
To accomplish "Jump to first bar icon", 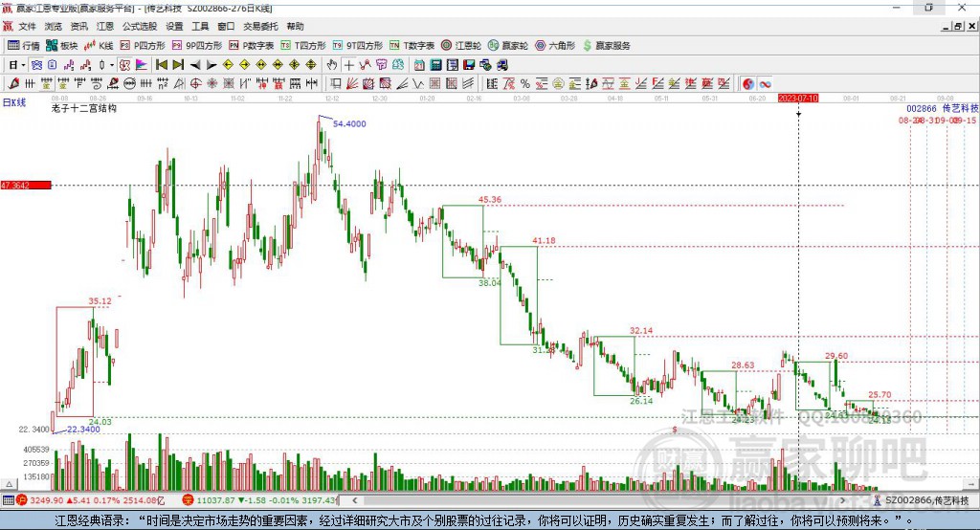I will point(161,65).
